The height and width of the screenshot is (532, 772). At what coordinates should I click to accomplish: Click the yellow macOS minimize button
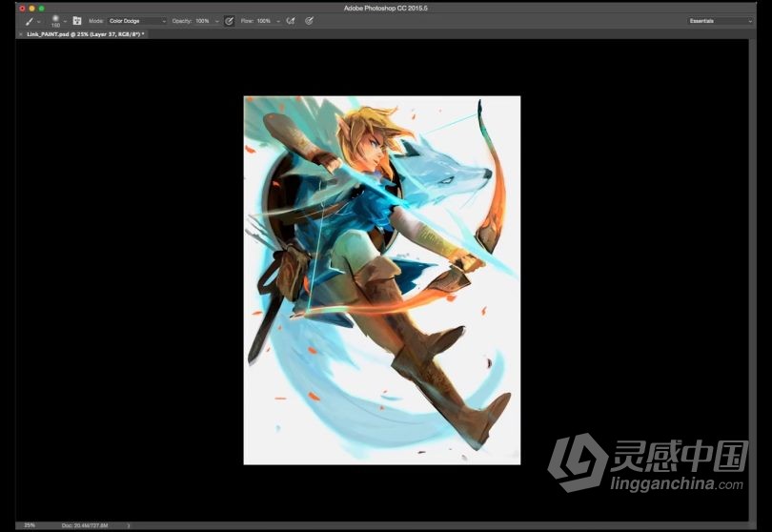click(x=31, y=8)
